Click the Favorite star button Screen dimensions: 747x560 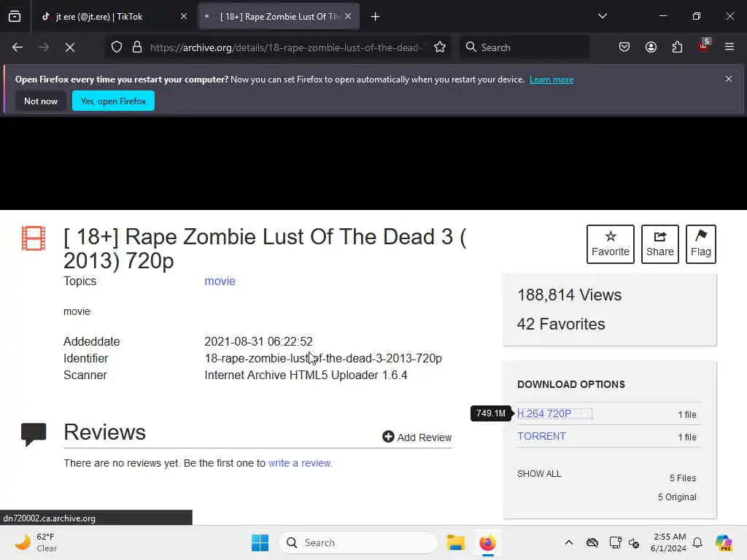tap(611, 244)
